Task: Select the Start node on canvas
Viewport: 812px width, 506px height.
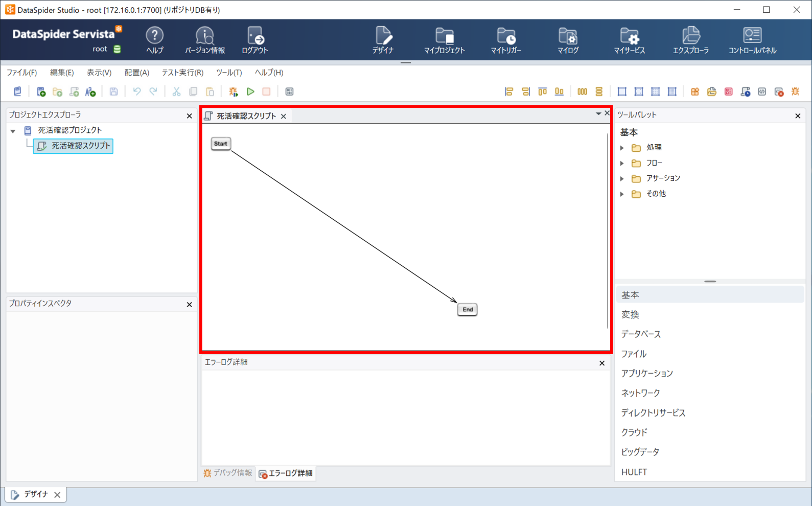Action: [221, 144]
